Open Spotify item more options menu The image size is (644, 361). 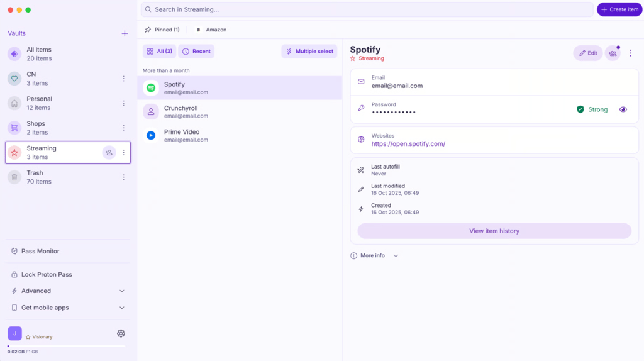click(630, 53)
